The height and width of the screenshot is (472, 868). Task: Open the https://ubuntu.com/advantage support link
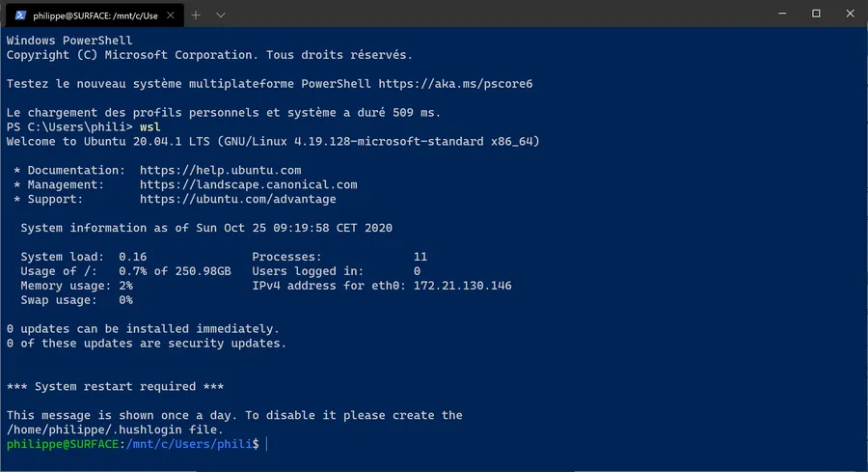click(x=238, y=199)
